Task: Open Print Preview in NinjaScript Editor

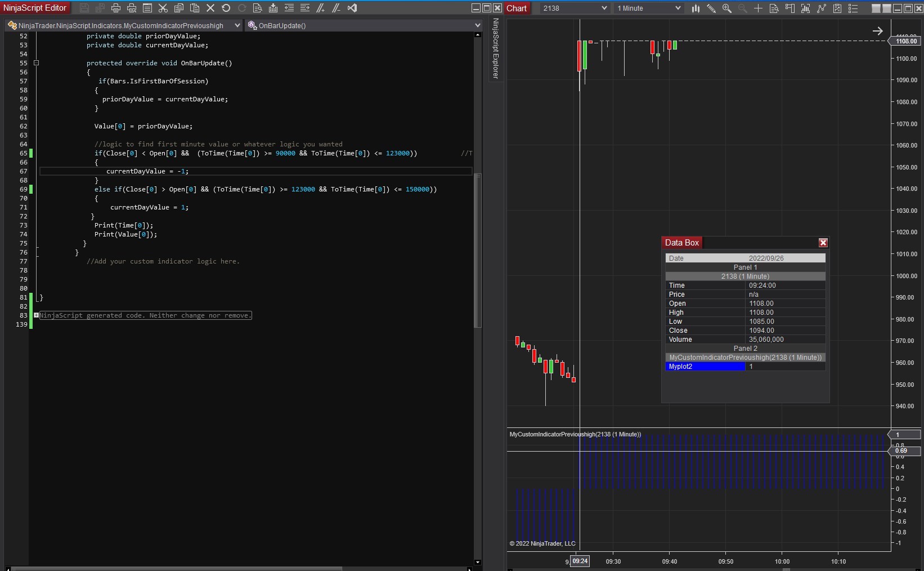Action: click(x=132, y=8)
